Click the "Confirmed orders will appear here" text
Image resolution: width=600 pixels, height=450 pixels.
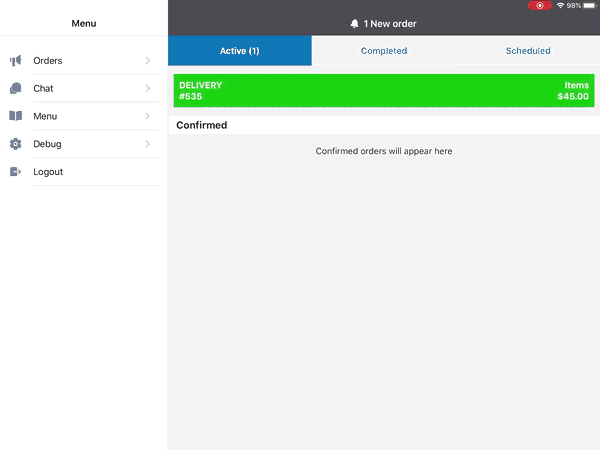(x=384, y=151)
